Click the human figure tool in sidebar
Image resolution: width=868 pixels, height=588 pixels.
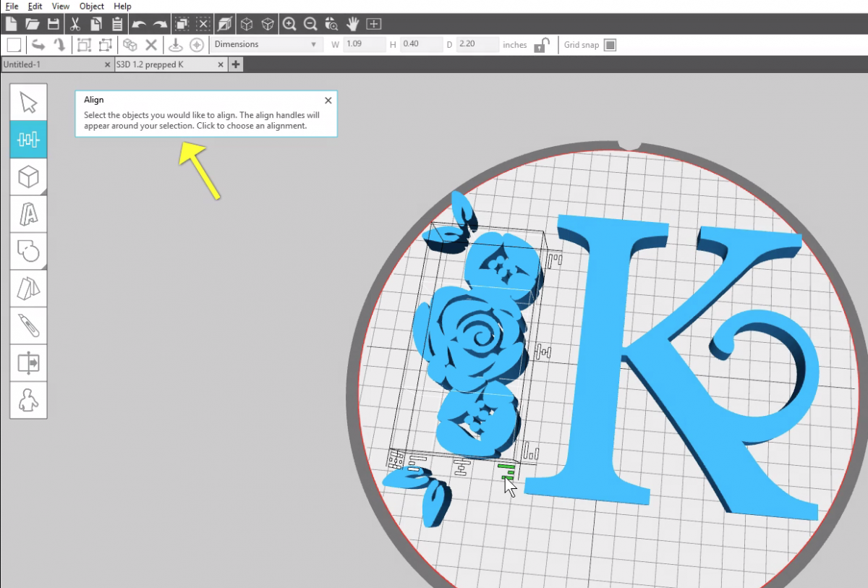(x=28, y=400)
